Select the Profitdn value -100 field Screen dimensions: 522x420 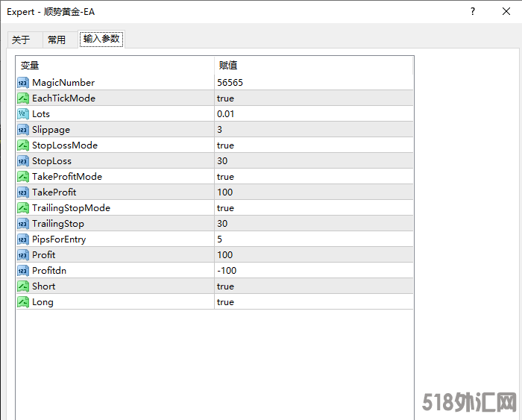pos(313,271)
